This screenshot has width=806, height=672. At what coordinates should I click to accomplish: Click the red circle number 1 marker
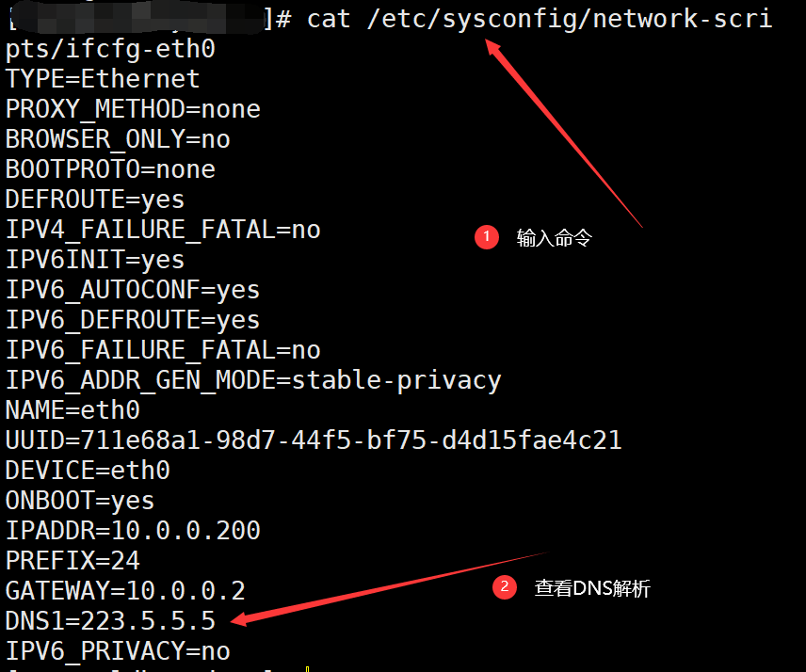click(486, 237)
